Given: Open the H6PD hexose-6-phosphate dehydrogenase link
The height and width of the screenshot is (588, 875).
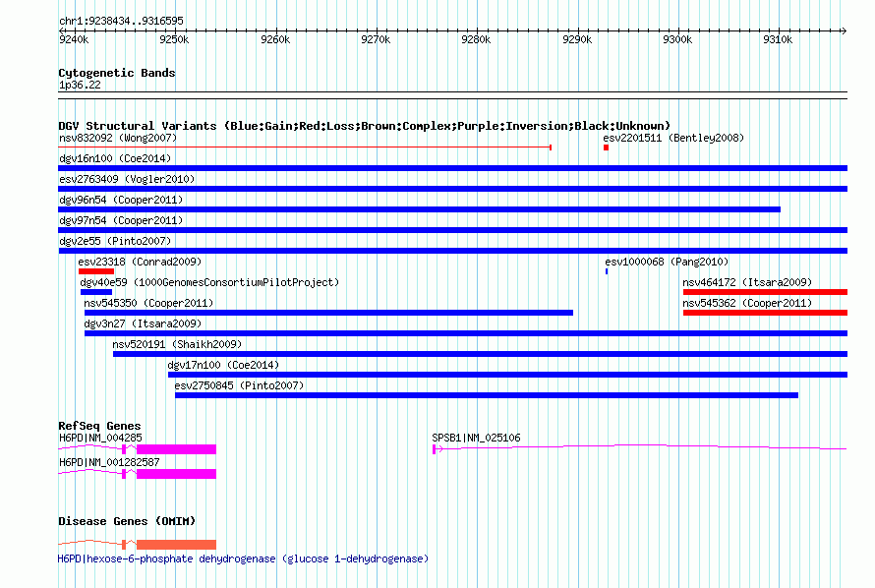Looking at the screenshot, I should click(243, 559).
